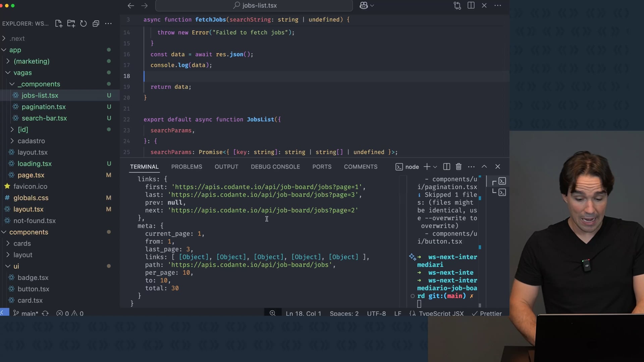Switch to the PROBLEMS tab

[x=186, y=167]
